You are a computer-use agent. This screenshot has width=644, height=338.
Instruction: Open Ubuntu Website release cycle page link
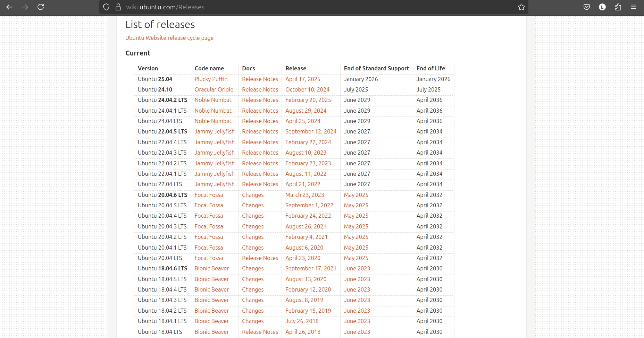click(169, 38)
